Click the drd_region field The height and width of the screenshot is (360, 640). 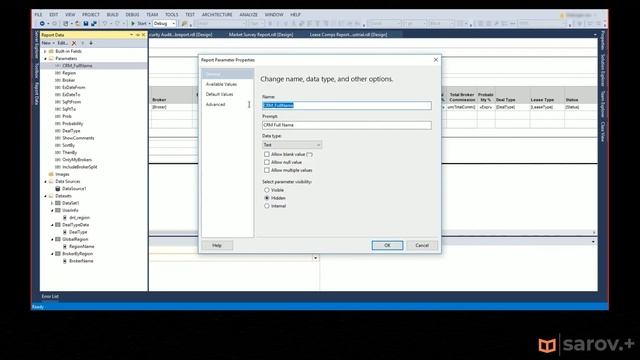click(79, 218)
